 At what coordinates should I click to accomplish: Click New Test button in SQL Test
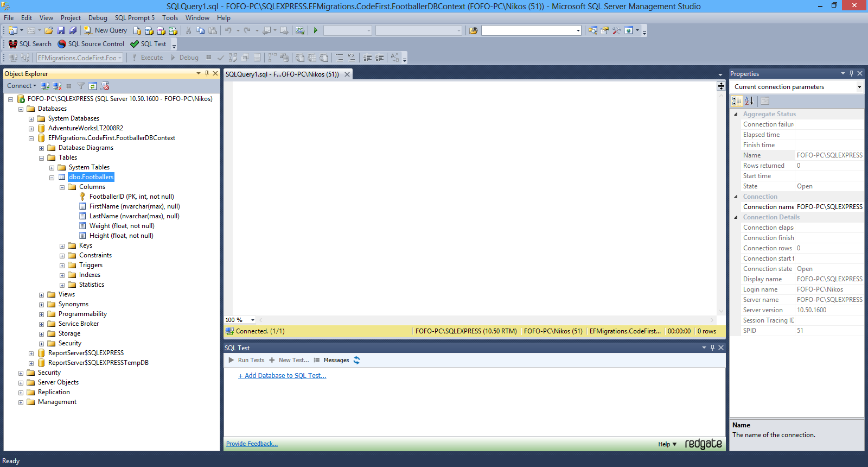click(289, 360)
